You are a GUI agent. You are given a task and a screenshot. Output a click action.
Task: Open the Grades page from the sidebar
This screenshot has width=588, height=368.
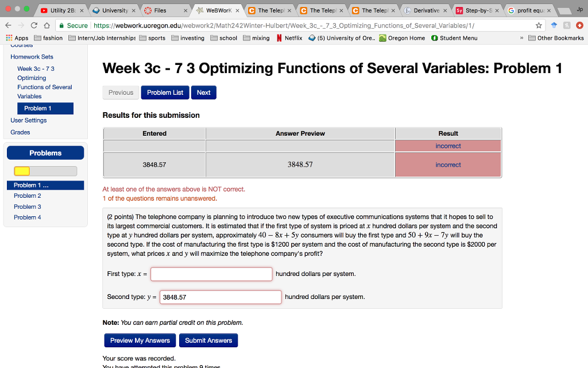click(x=20, y=132)
